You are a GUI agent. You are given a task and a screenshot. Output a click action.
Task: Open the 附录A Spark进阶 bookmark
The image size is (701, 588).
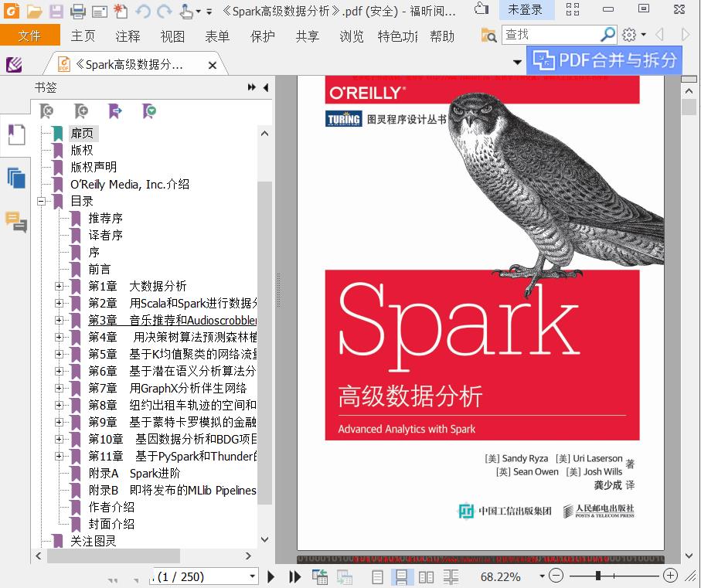point(134,473)
